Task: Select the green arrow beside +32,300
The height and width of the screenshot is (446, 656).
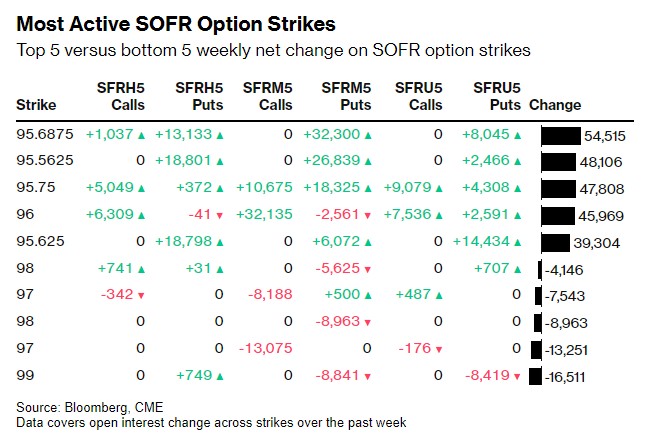Action: click(x=367, y=134)
